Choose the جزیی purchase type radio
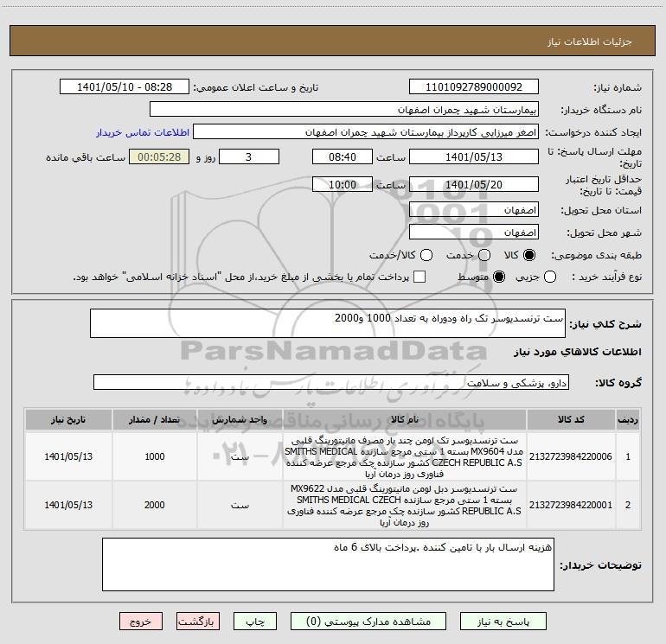This screenshot has height=644, width=666. (x=550, y=277)
